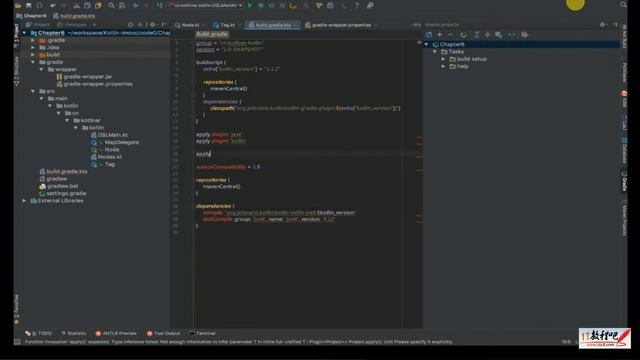Click Chapter6 in the navigation breadcrumb
Viewport: 640px width, 360px height.
pyautogui.click(x=31, y=16)
